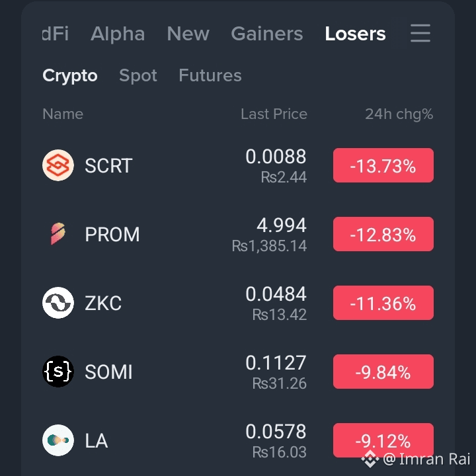Tap the Binance watermark logo icon
Image resolution: width=476 pixels, height=476 pixels.
tap(370, 459)
